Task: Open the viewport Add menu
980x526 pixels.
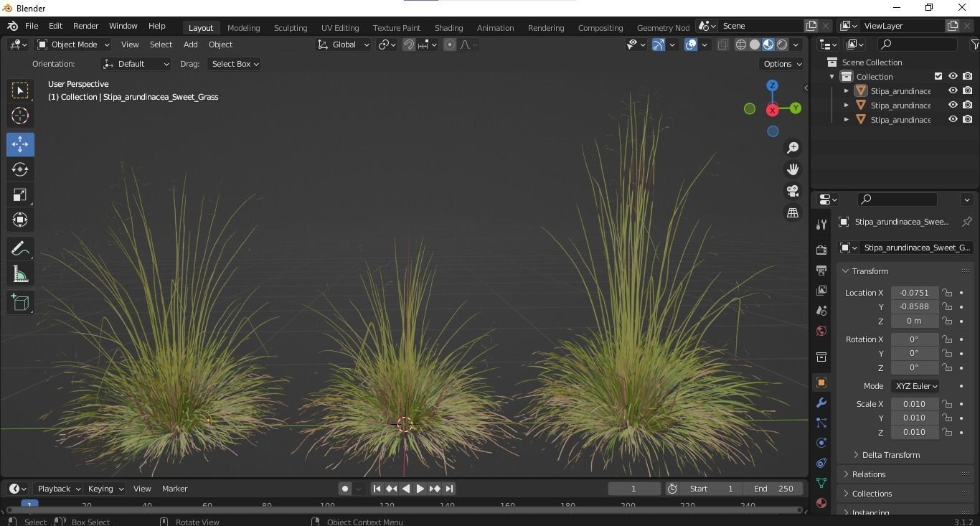Action: pos(190,44)
